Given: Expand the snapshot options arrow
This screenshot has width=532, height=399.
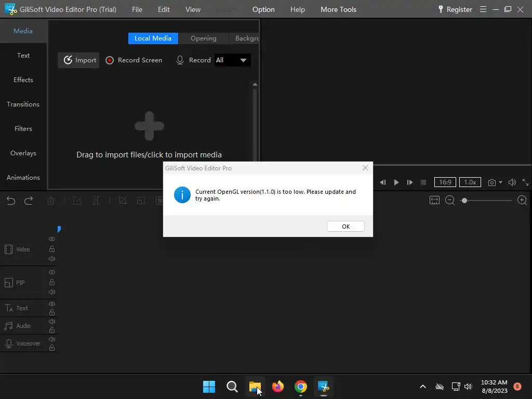Looking at the screenshot, I should (x=500, y=182).
